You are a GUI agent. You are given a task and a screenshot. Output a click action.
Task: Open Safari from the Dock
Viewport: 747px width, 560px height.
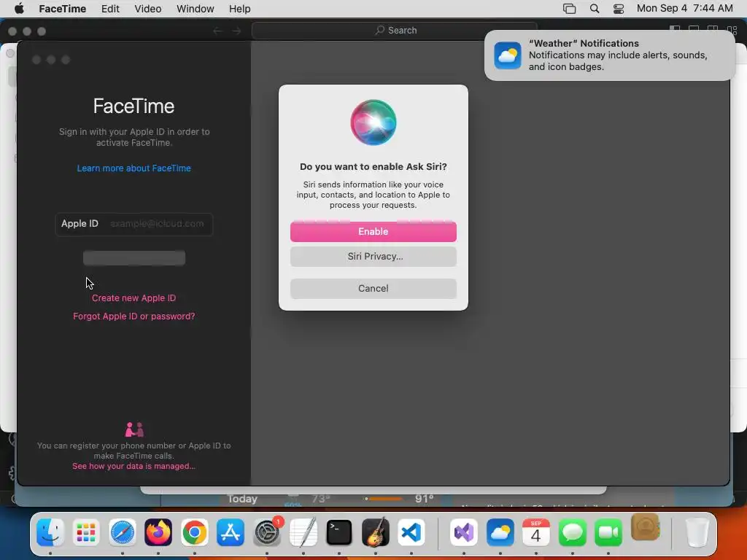point(123,532)
